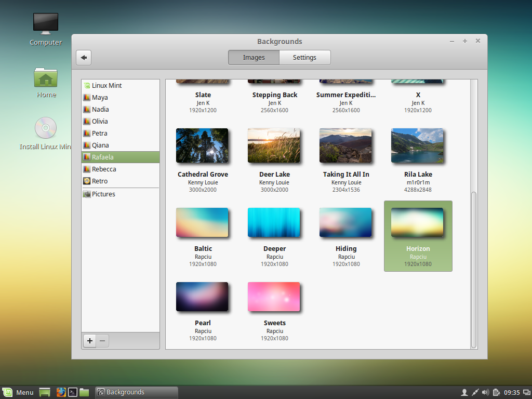Click the Backgrounds taskbar window button
Viewport: 532px width, 399px height.
[136, 392]
